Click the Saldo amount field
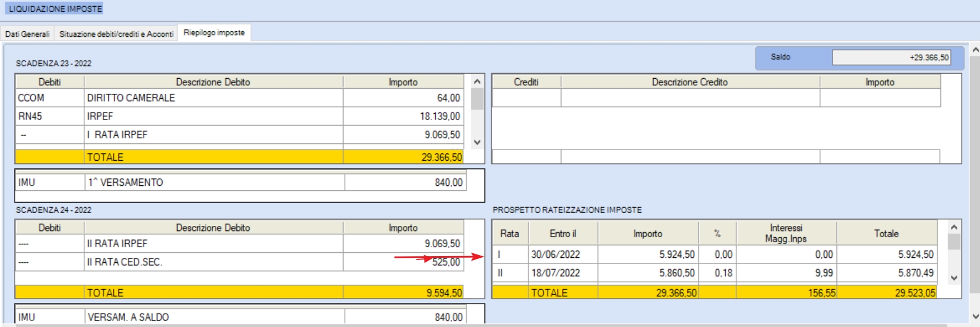This screenshot has height=327, width=980. [x=892, y=57]
